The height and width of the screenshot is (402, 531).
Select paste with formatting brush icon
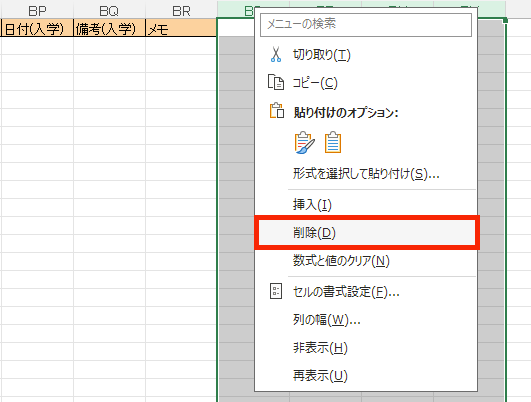point(304,143)
